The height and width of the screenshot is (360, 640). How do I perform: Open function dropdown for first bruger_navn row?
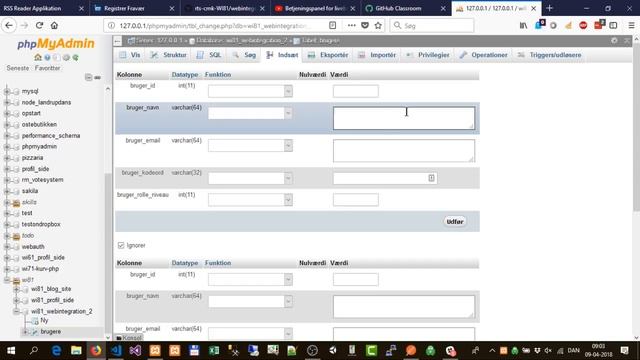[x=250, y=113]
